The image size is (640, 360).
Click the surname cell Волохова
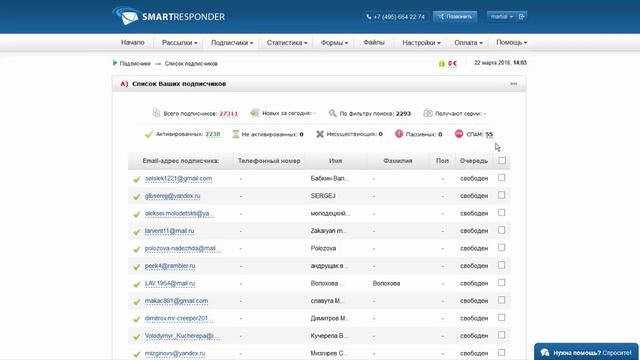click(386, 283)
